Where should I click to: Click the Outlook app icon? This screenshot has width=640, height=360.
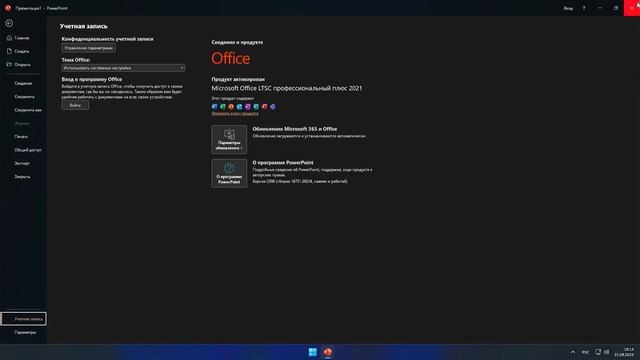[240, 107]
